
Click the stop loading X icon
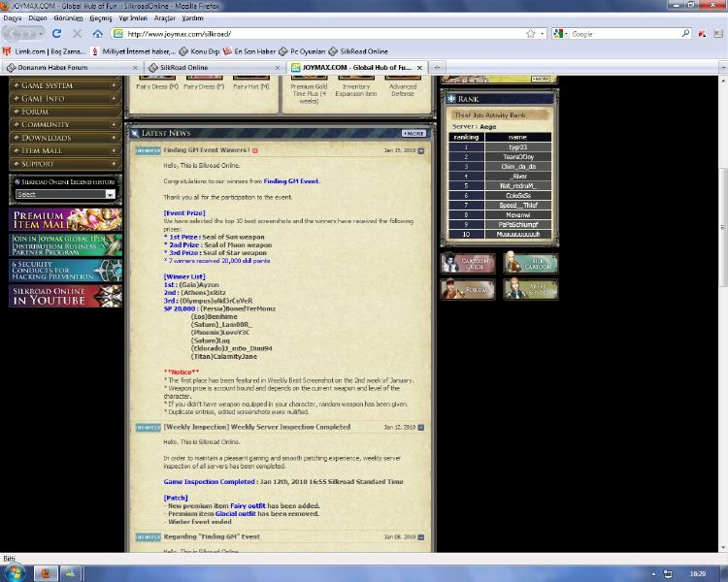click(x=77, y=33)
